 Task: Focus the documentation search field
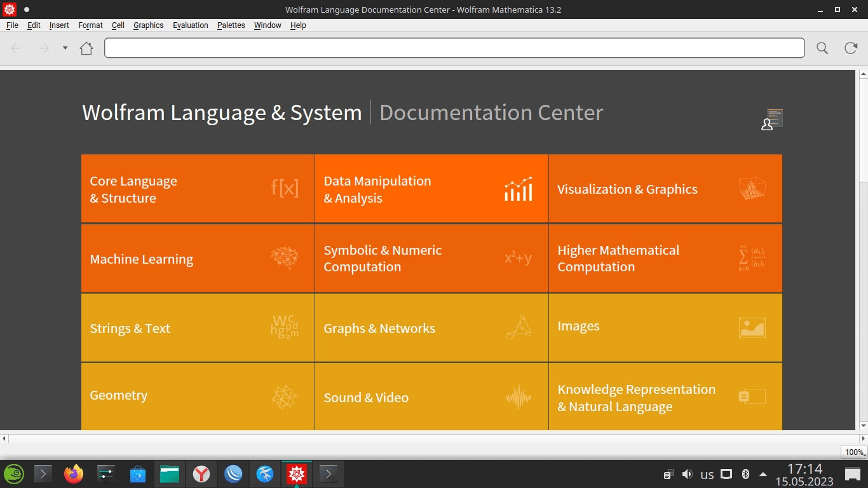tap(454, 48)
